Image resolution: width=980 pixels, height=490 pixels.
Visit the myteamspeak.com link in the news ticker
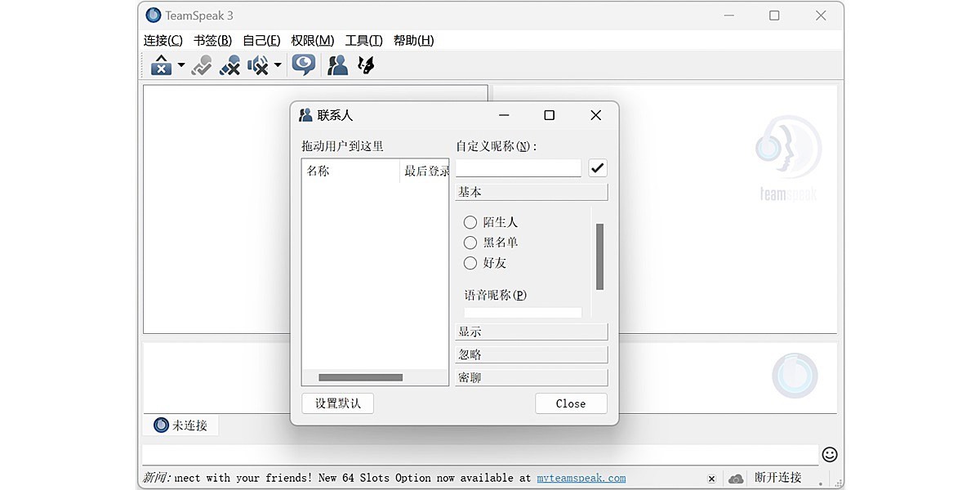pos(581,478)
